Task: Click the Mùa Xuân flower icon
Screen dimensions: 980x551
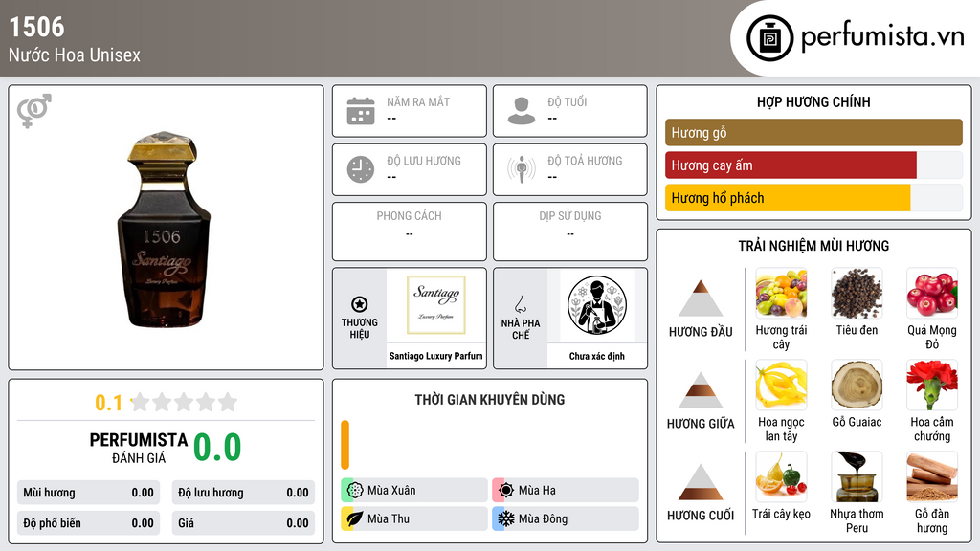Action: [355, 490]
